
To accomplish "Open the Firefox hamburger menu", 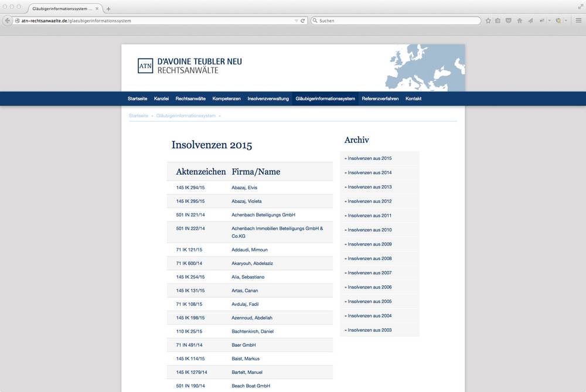I will pyautogui.click(x=578, y=21).
